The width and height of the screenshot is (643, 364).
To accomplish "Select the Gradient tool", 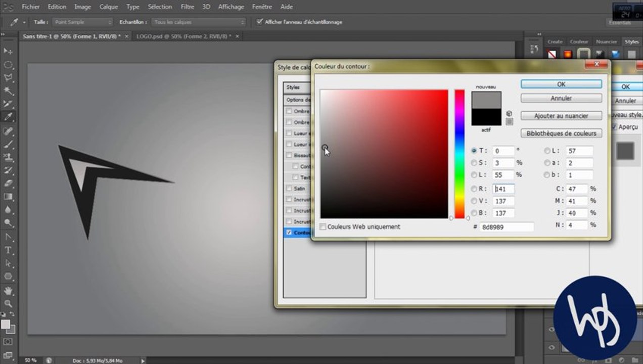I will (x=9, y=197).
